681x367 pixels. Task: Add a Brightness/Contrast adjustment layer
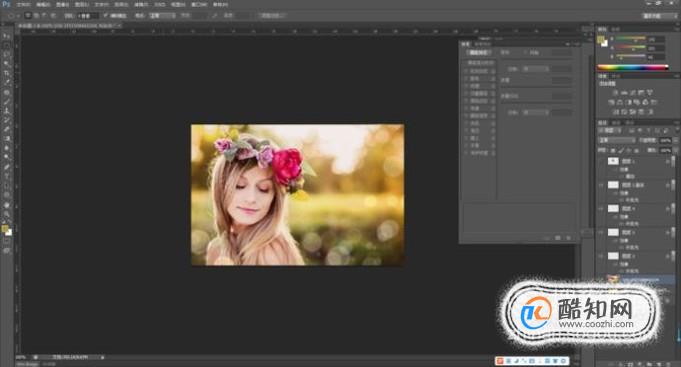pos(615,93)
